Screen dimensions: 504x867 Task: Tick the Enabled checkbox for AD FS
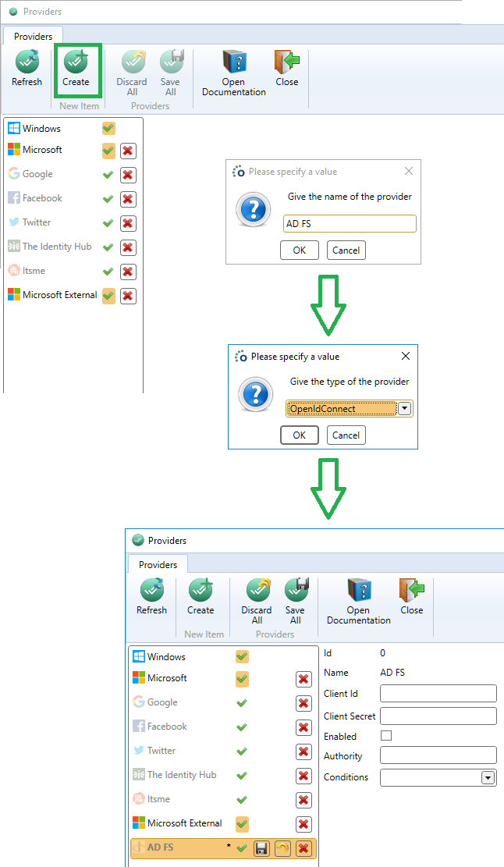tap(386, 735)
